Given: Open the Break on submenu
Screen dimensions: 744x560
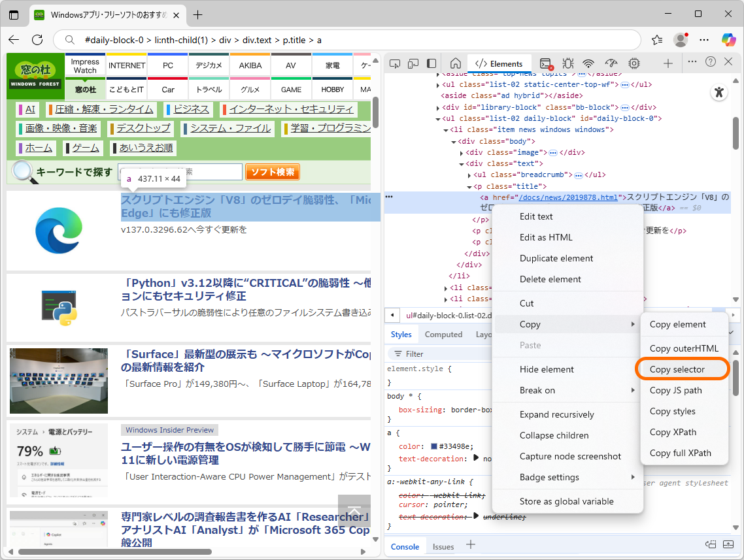Looking at the screenshot, I should coord(548,391).
